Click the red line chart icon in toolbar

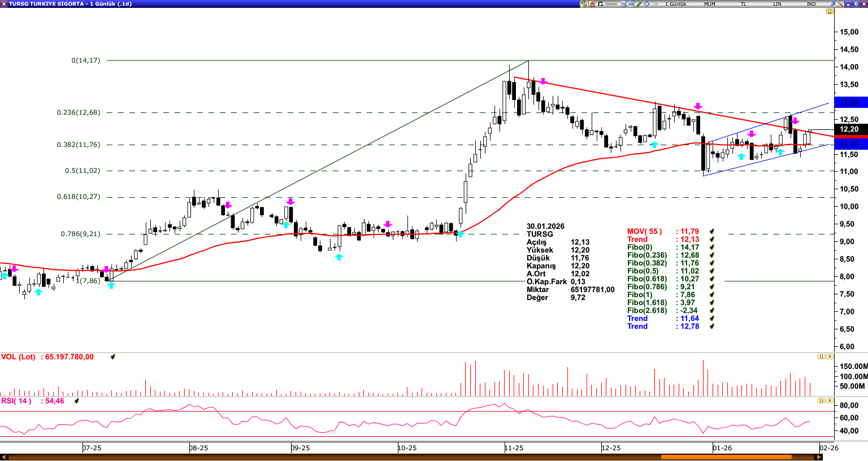coord(631,4)
